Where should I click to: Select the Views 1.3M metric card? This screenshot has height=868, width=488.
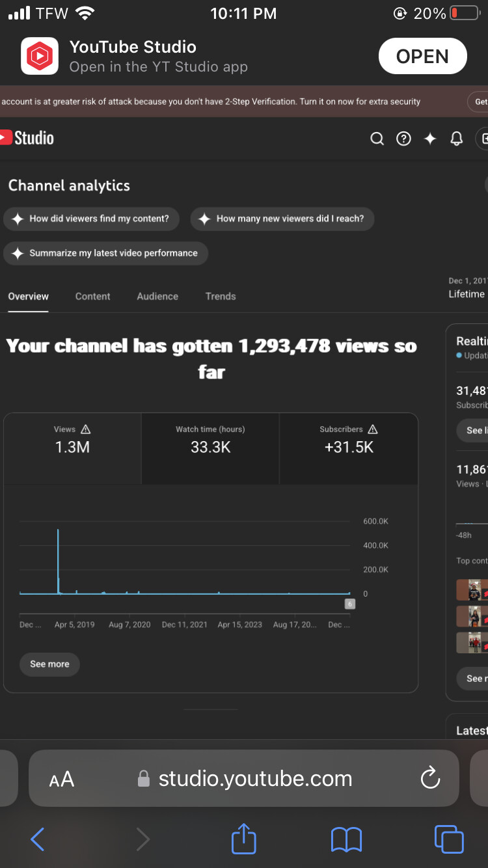pos(72,448)
